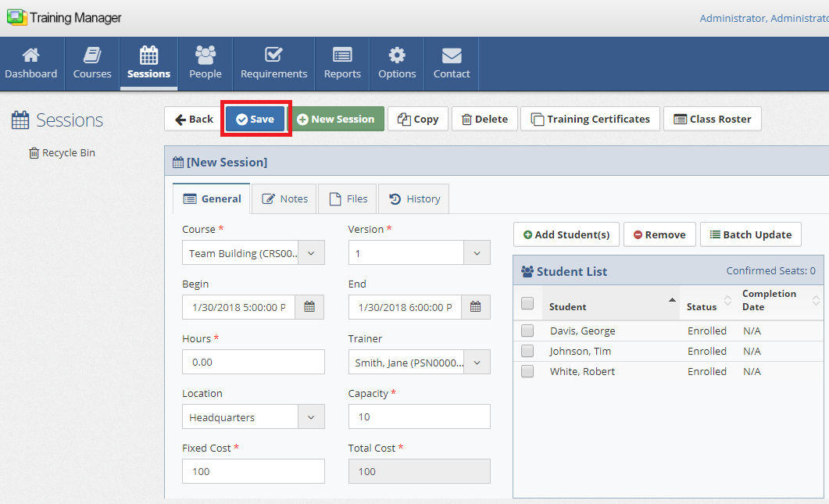The width and height of the screenshot is (829, 504).
Task: Click inside the Hours input field
Action: coord(253,362)
